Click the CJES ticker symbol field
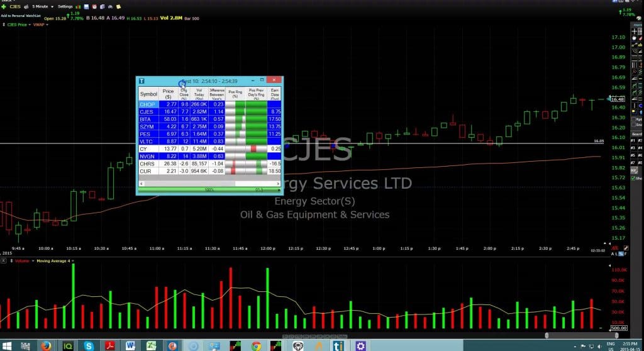This screenshot has width=644, height=351. tap(15, 6)
